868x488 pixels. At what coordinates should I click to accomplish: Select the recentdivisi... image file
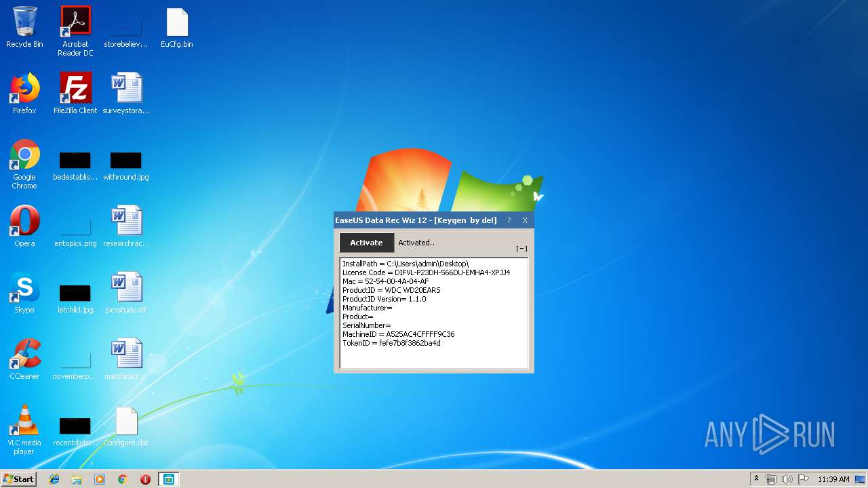[75, 430]
